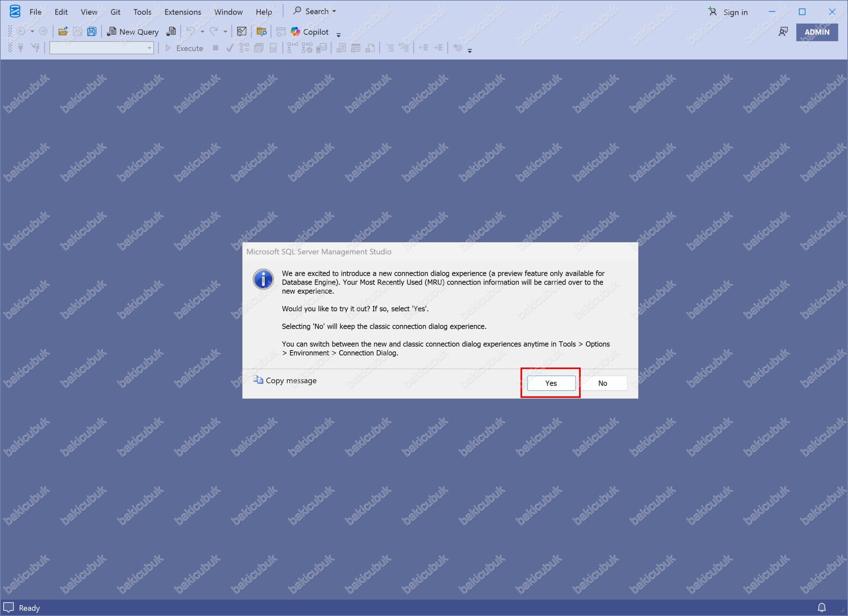Click the Display Estimated Execution Plan icon
The height and width of the screenshot is (616, 848).
pyautogui.click(x=244, y=48)
